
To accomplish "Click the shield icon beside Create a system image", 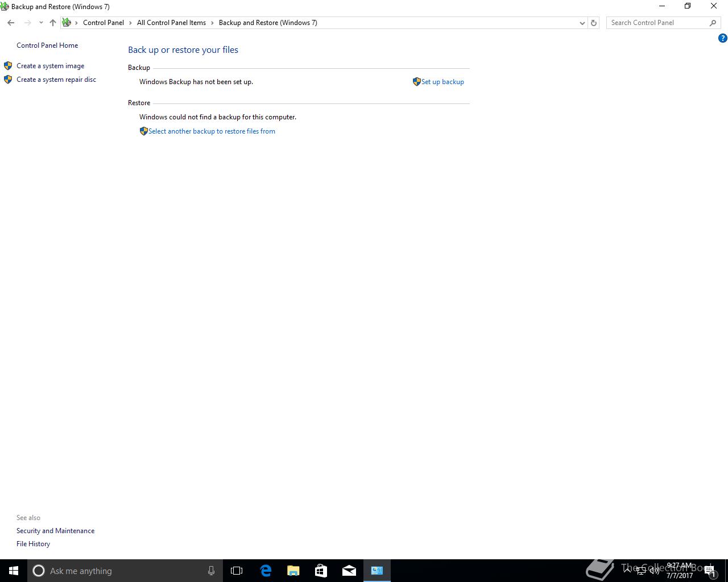I will (x=8, y=66).
